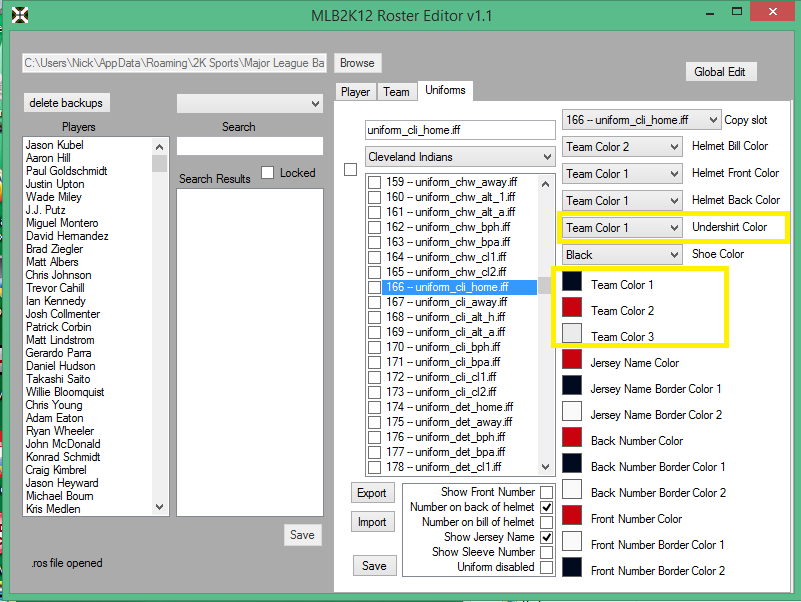Image resolution: width=801 pixels, height=602 pixels.
Task: Pick the Team Color 3 swatch
Action: [x=572, y=333]
